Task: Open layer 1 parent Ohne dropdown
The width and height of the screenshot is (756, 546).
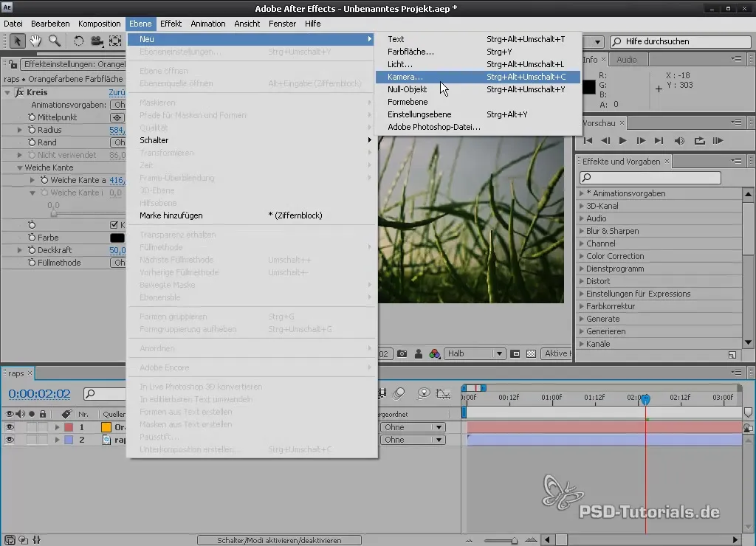Action: pos(413,427)
